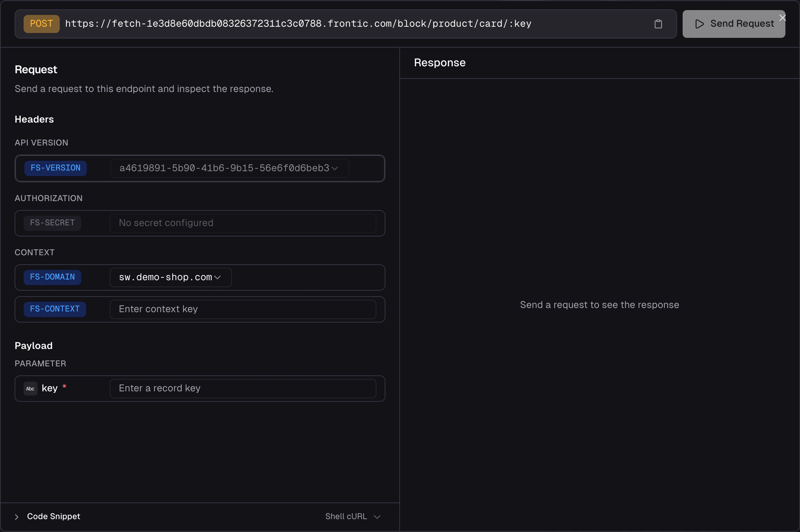The height and width of the screenshot is (532, 800).
Task: Click the FS-CONTEXT header tag
Action: point(55,309)
